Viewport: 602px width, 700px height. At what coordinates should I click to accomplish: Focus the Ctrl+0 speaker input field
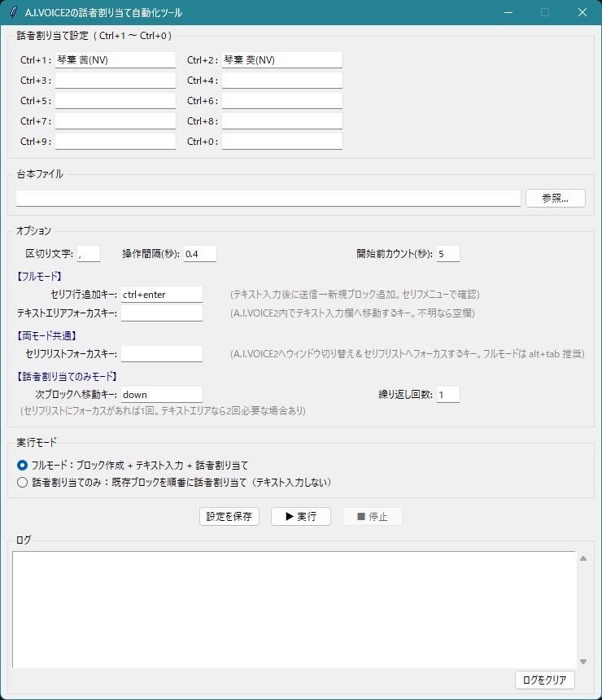pyautogui.click(x=282, y=141)
